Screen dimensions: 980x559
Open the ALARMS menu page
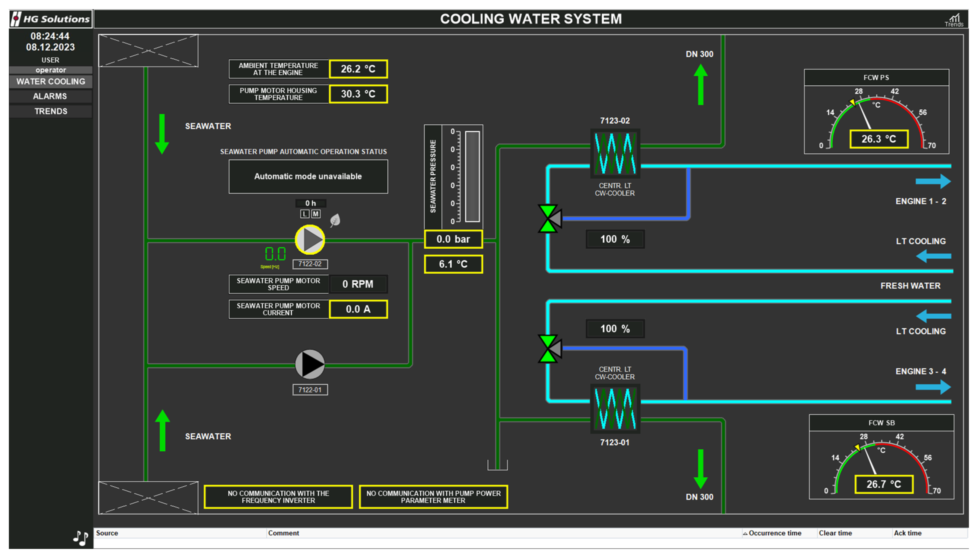[50, 96]
